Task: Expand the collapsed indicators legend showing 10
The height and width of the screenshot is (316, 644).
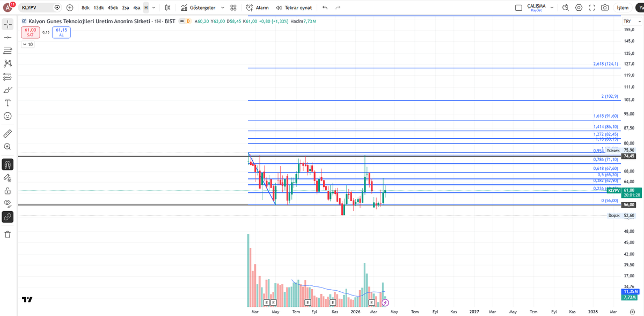Action: click(x=28, y=45)
